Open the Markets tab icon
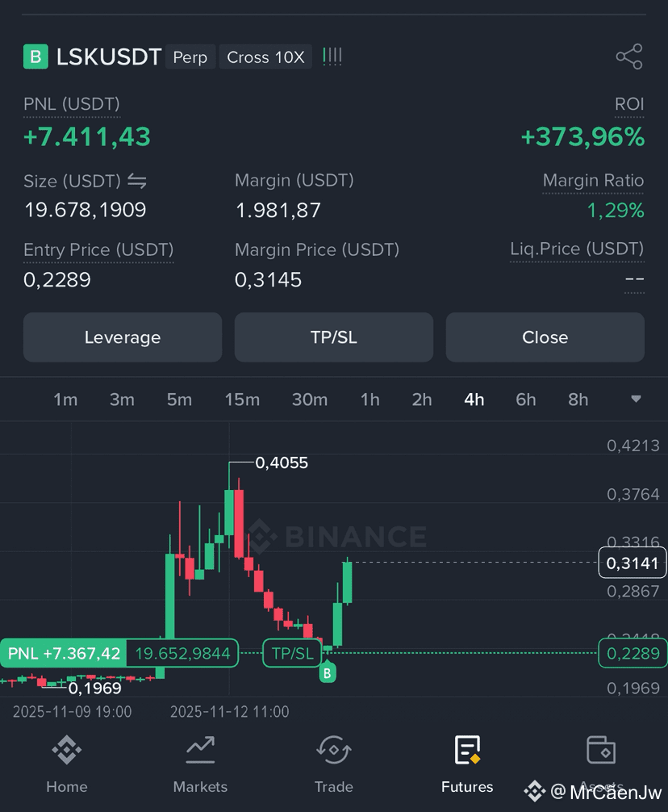The width and height of the screenshot is (668, 812). point(200,750)
